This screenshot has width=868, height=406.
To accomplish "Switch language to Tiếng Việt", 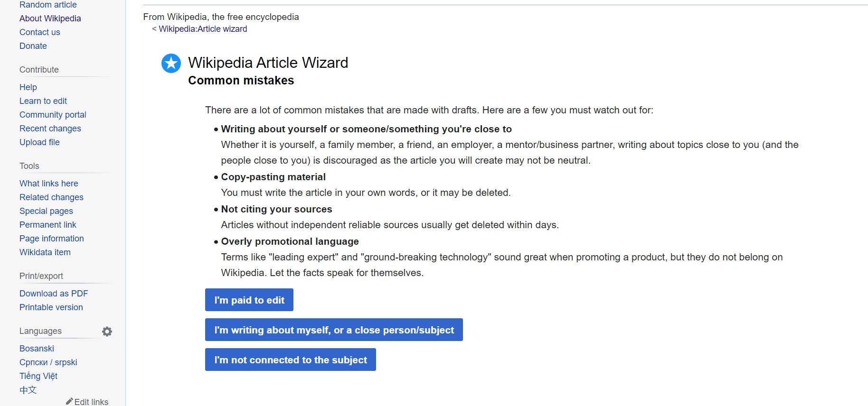I will pos(38,376).
